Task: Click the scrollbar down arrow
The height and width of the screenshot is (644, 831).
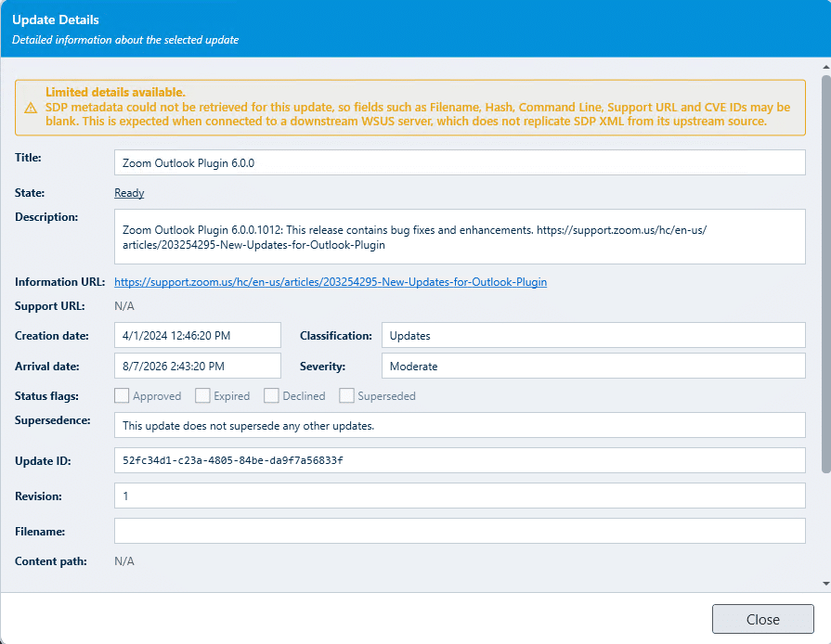Action: (825, 584)
